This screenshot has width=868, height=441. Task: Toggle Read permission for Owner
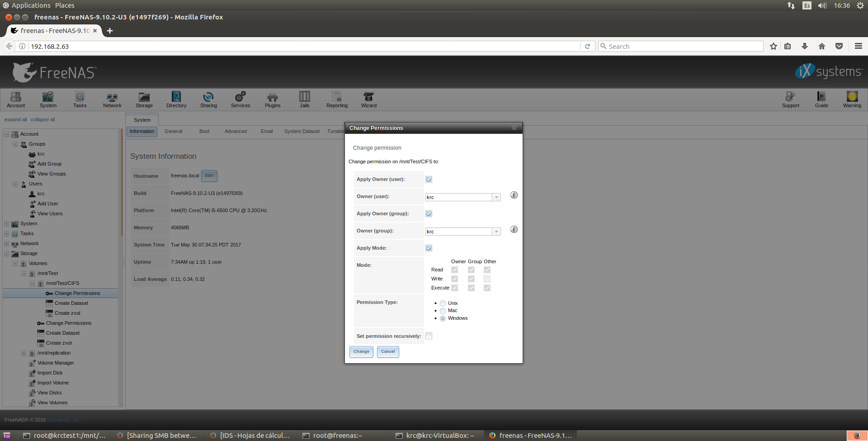[x=454, y=270]
